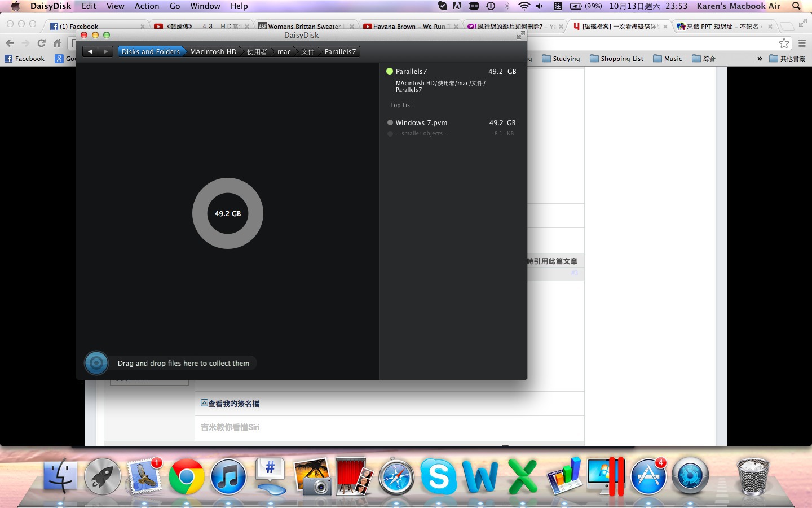Image resolution: width=812 pixels, height=508 pixels.
Task: Click the DaisyDisk forward navigation arrow
Action: coord(105,51)
